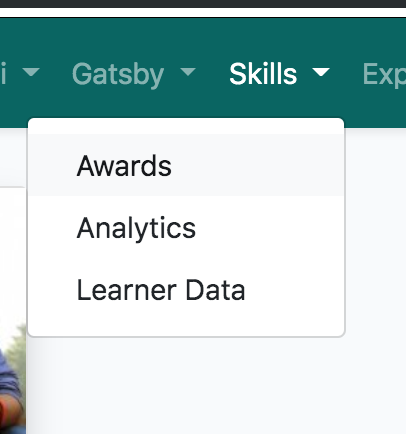Click blank space right of the Analytics text
406x434 pixels.
pos(270,227)
